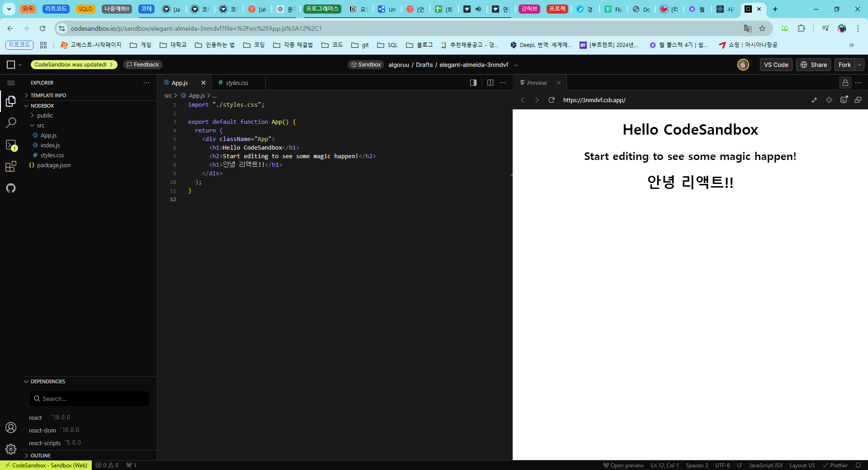Click the VS Code button
This screenshot has height=470, width=868.
776,65
